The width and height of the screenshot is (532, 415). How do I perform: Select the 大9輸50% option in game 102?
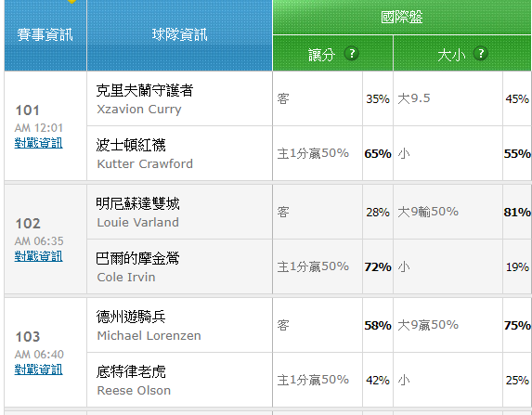coord(448,212)
